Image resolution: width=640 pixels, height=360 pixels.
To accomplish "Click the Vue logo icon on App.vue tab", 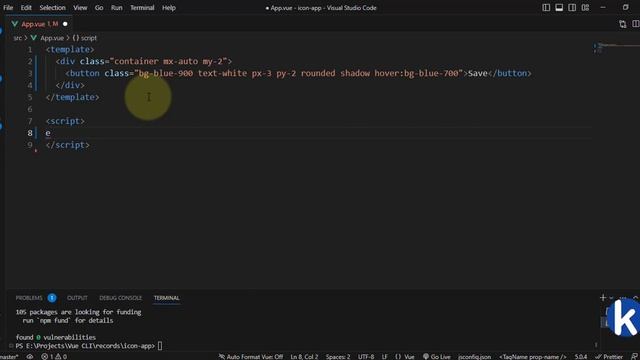I will pos(15,24).
